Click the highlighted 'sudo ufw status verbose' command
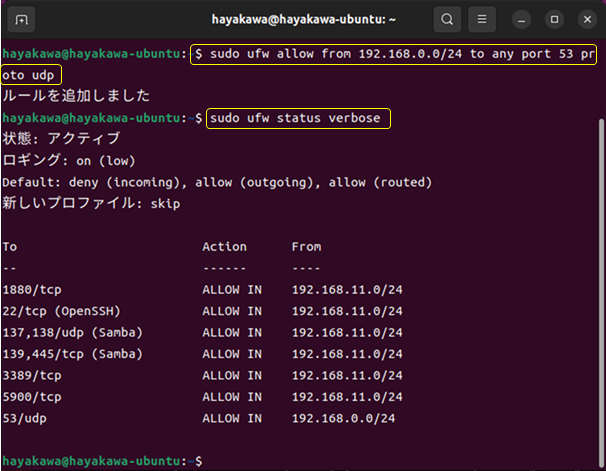606x471 pixels. [x=297, y=119]
